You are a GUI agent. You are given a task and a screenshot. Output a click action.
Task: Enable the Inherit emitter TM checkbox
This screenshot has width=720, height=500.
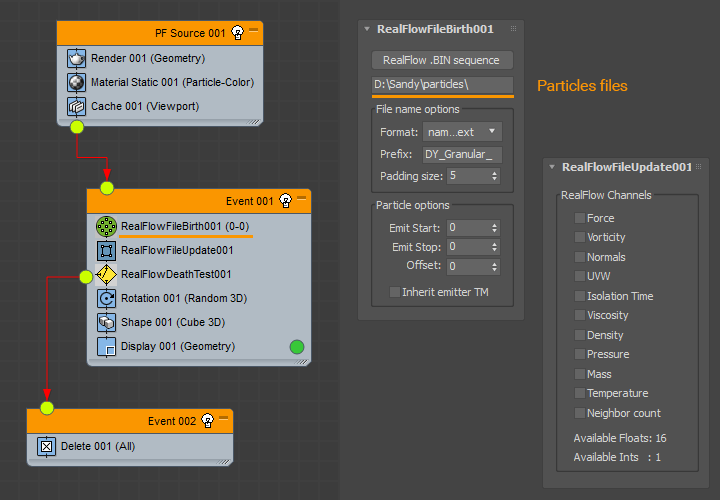pyautogui.click(x=394, y=292)
